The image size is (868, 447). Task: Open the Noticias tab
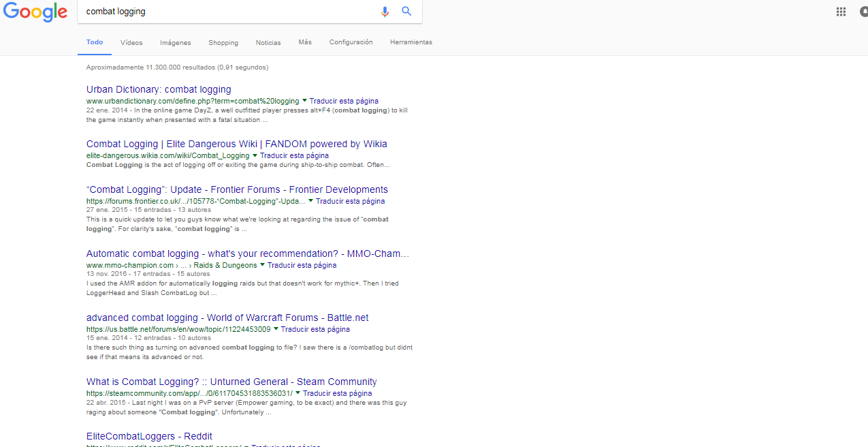[x=268, y=42]
